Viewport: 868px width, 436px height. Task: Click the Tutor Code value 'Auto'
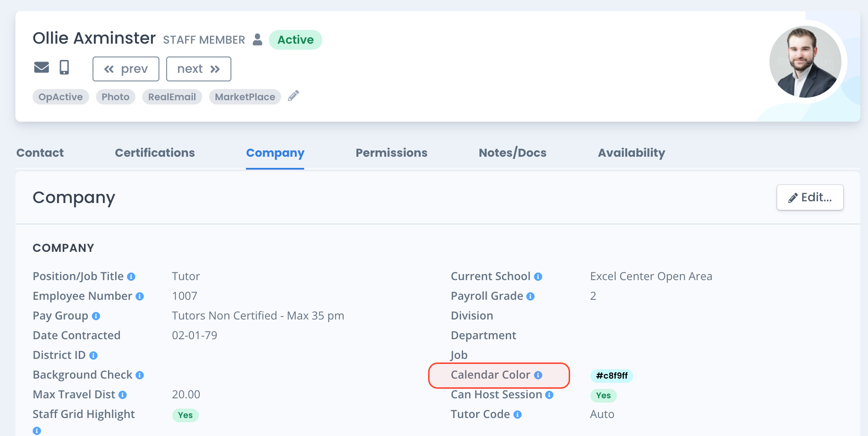(602, 414)
